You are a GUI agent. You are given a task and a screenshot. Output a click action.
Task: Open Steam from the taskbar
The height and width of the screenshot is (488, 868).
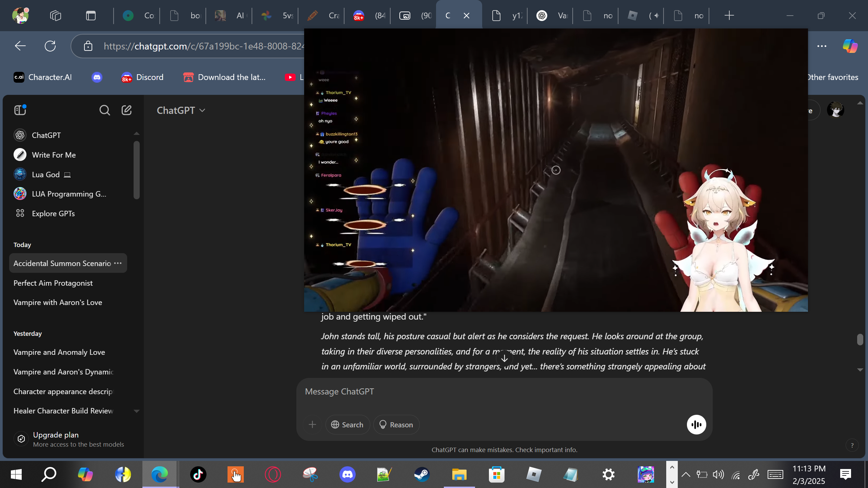tap(422, 474)
